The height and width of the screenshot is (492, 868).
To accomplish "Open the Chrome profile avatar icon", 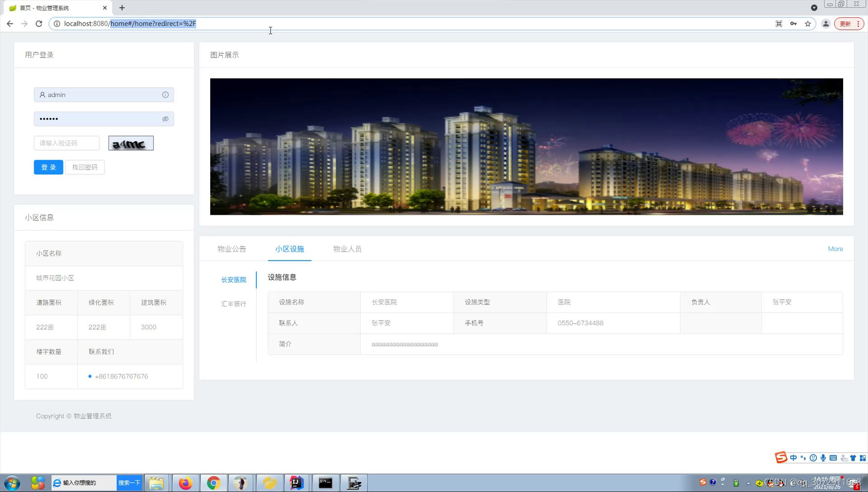I will tap(826, 24).
